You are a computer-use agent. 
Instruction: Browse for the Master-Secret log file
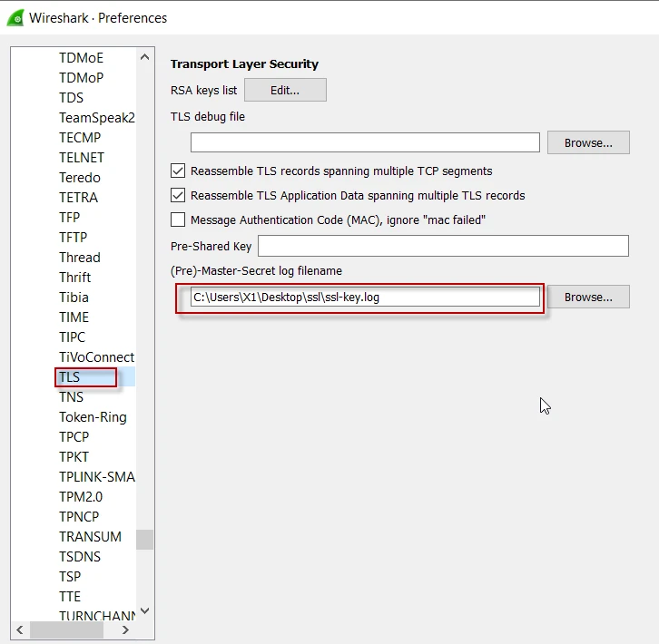coord(588,297)
